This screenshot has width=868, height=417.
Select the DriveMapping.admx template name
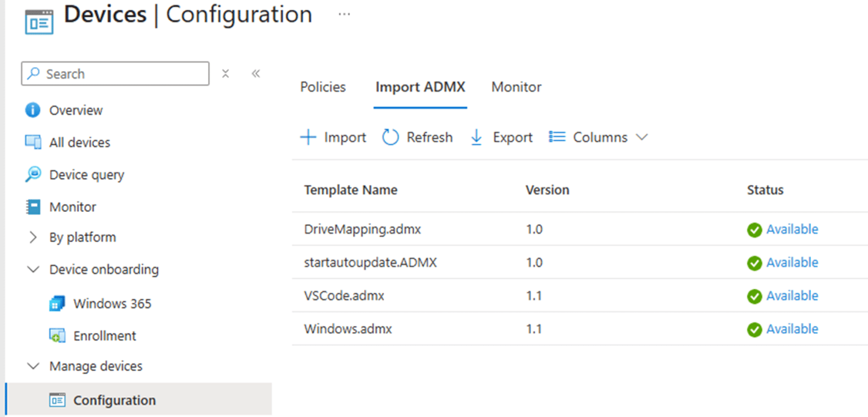click(x=362, y=229)
